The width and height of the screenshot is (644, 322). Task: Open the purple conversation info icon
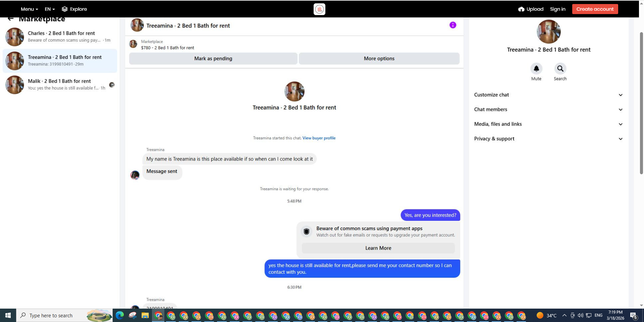(453, 25)
